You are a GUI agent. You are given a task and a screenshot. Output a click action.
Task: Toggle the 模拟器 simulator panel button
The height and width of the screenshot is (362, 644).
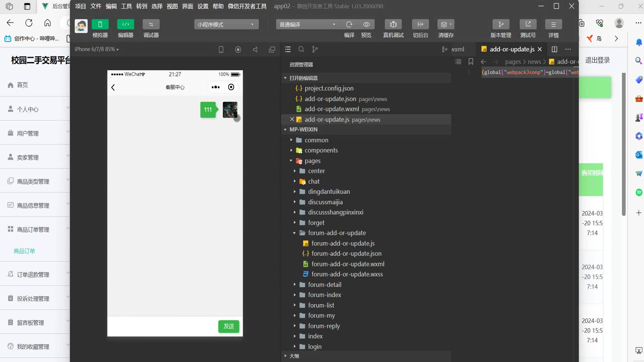tap(100, 24)
